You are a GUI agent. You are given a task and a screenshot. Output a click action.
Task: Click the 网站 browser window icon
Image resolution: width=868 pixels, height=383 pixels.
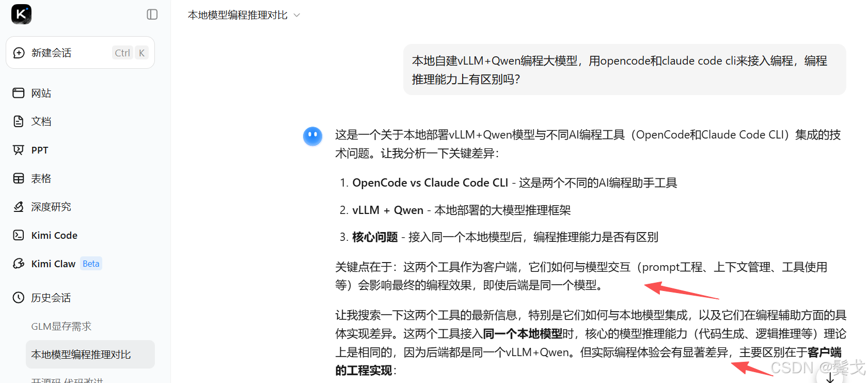[x=19, y=93]
